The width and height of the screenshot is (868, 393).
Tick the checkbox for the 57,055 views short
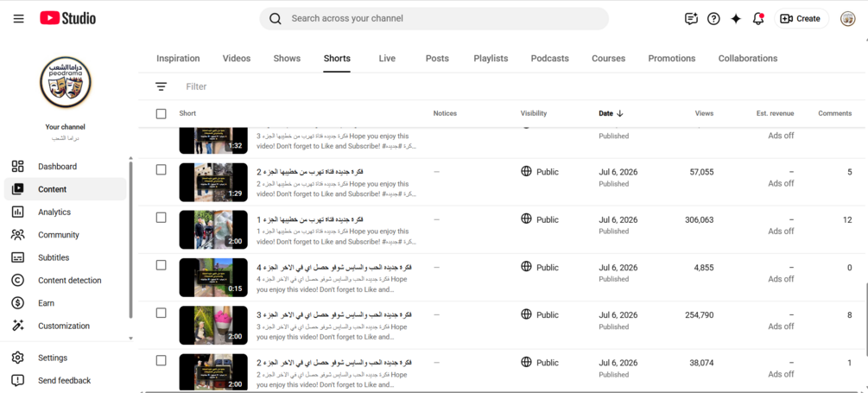(x=162, y=170)
